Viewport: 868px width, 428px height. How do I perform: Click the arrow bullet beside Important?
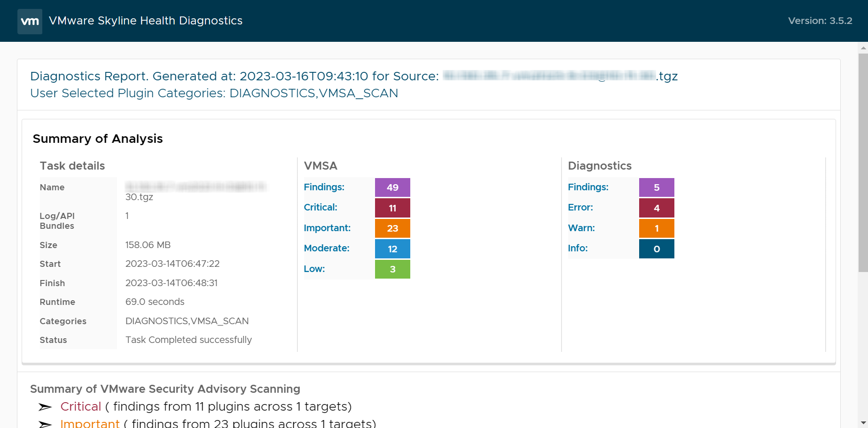pos(45,424)
